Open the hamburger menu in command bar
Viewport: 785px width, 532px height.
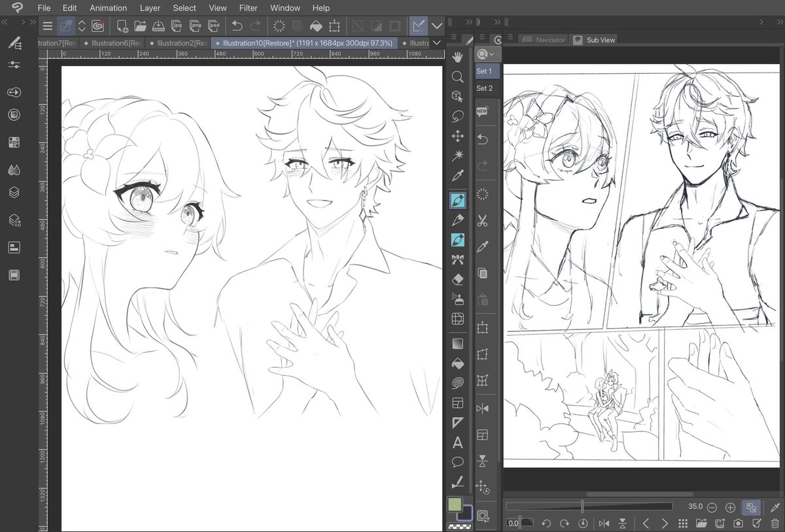(48, 26)
